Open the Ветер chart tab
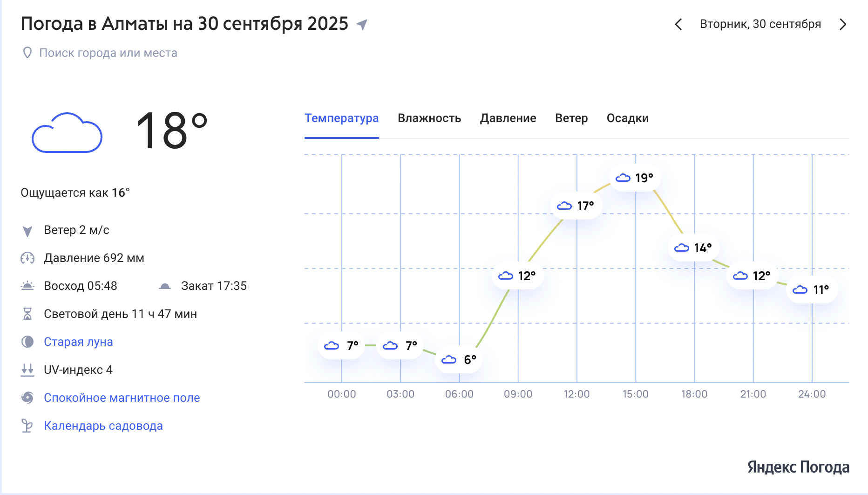Viewport: 868px width, 495px height. (571, 118)
